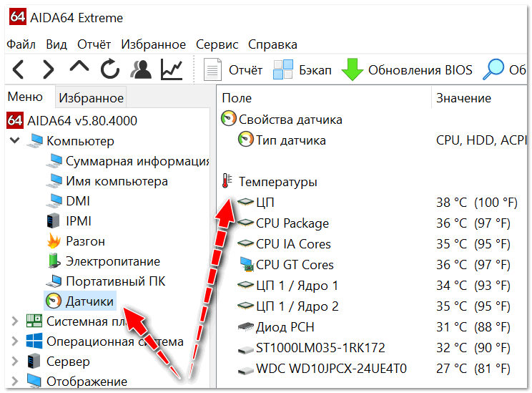Collapse the Компьютер tree node
Screen dimensions: 532x393
(14, 140)
